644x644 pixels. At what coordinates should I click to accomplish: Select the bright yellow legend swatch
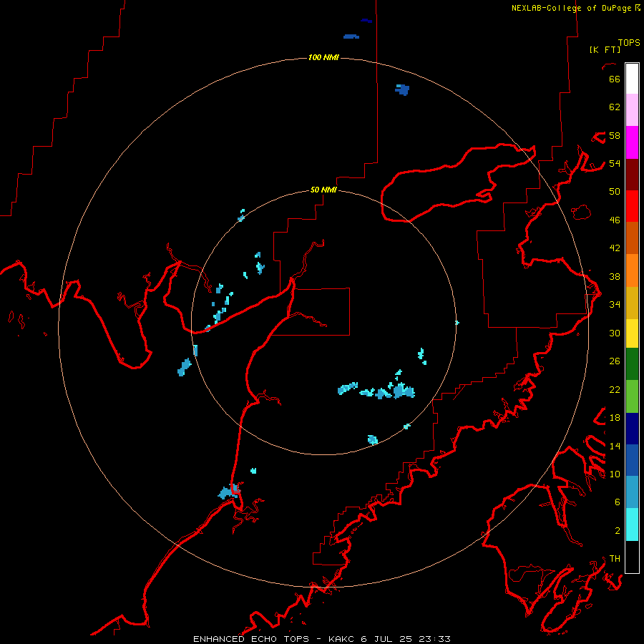632,333
